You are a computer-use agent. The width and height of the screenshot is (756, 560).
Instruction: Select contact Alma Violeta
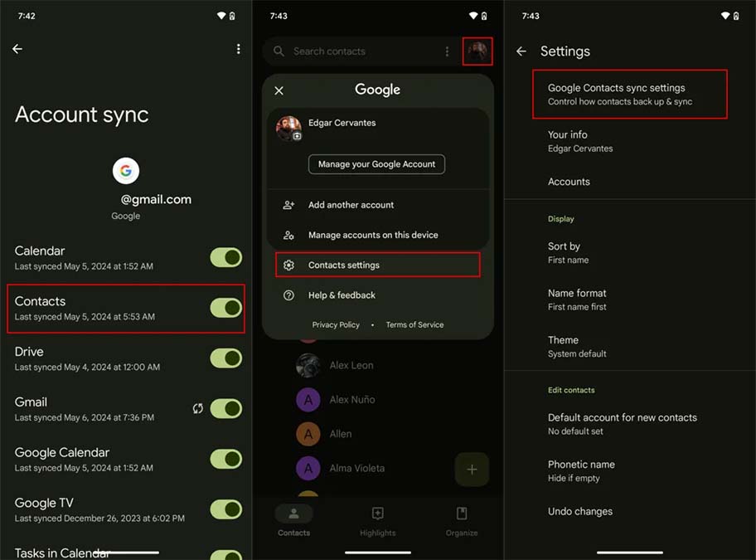point(362,468)
